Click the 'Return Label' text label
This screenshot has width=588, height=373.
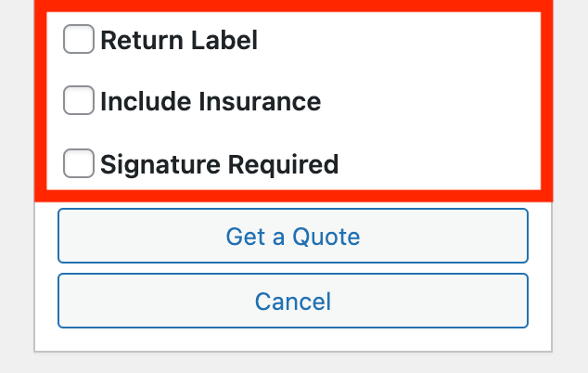point(179,40)
